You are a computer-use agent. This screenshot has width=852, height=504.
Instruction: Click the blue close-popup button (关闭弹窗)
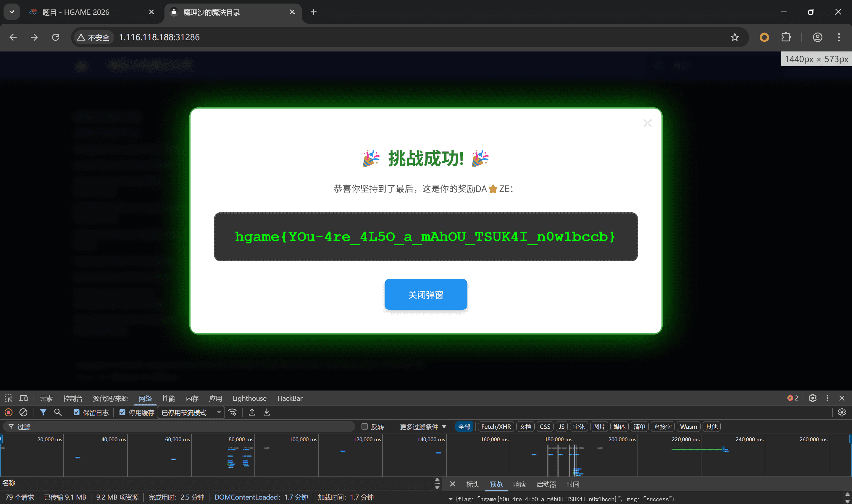(x=425, y=295)
